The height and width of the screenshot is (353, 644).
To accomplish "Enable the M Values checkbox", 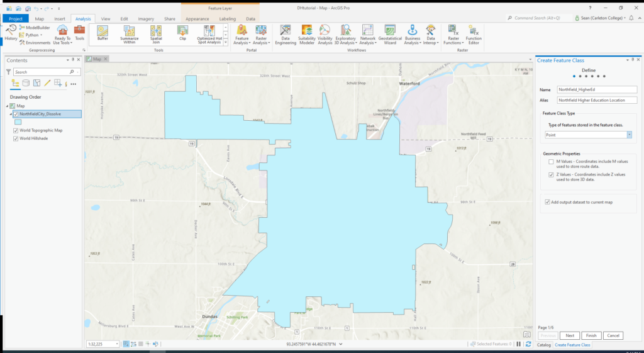I will (551, 162).
